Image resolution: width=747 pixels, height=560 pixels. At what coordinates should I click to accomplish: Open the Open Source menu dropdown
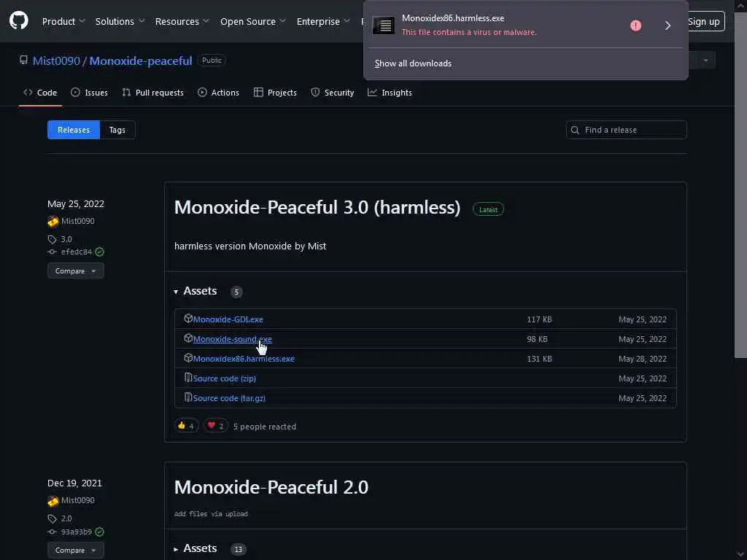(x=253, y=21)
